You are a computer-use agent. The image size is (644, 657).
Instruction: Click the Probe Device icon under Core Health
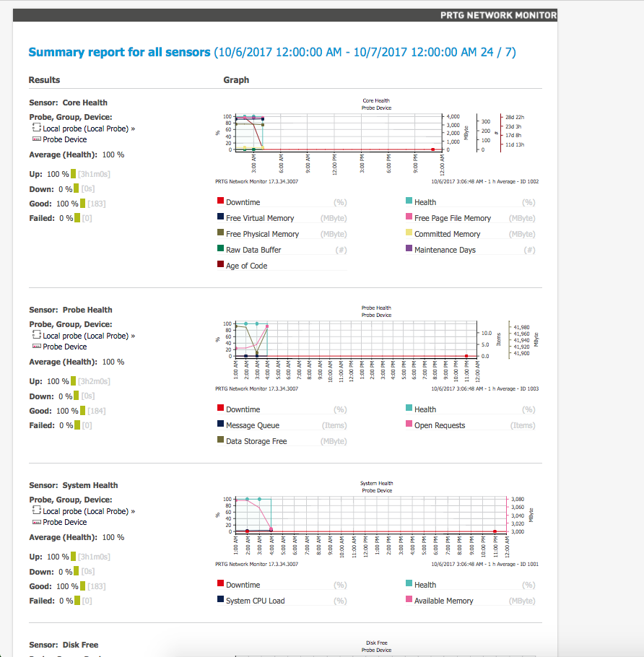pos(37,139)
